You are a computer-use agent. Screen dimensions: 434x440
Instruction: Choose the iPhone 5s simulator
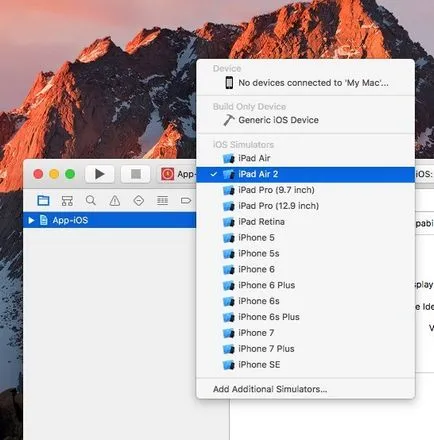(x=306, y=253)
